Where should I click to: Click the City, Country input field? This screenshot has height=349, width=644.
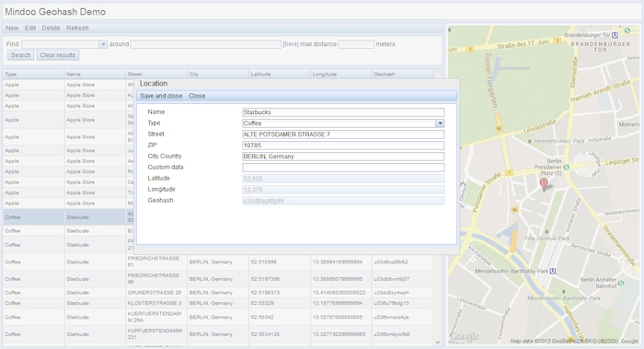point(343,157)
